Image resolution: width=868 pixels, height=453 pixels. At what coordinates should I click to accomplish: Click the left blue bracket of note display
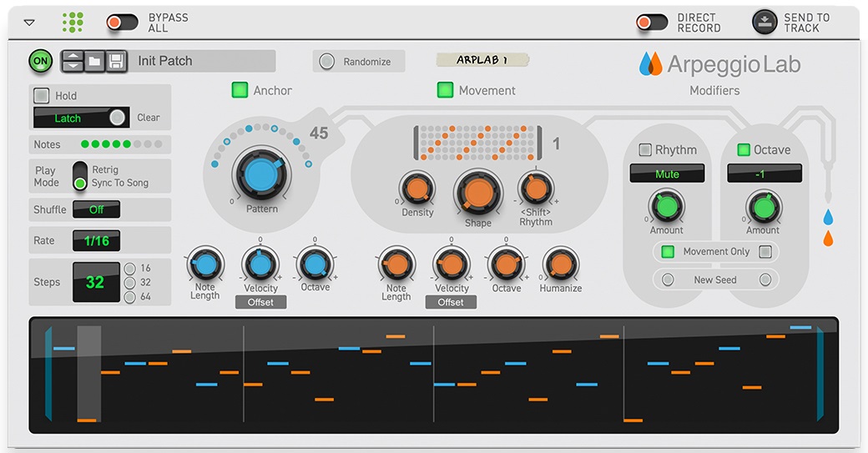point(48,374)
